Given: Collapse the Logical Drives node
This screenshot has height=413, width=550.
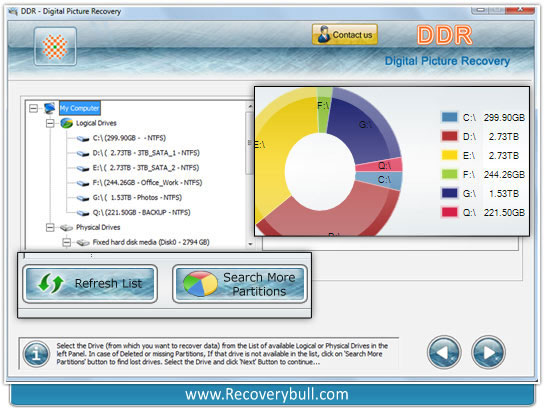Looking at the screenshot, I should point(50,123).
